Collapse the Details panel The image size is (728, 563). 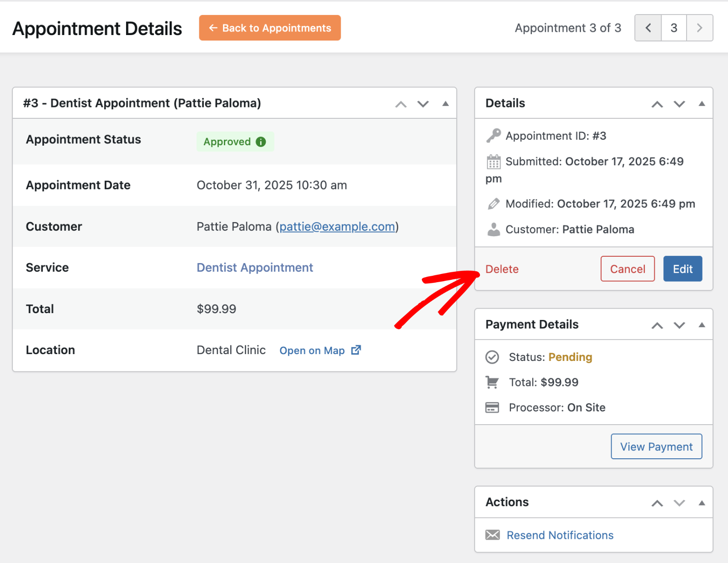[702, 103]
